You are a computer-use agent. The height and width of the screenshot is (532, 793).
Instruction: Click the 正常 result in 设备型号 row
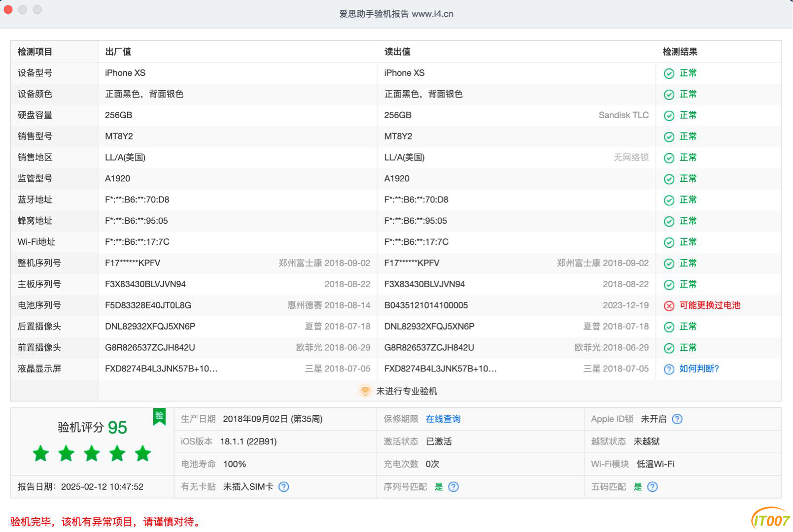688,73
